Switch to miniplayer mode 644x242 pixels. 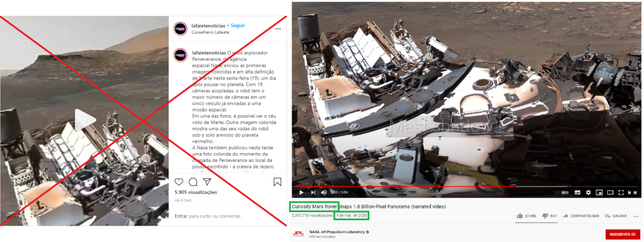pyautogui.click(x=600, y=192)
